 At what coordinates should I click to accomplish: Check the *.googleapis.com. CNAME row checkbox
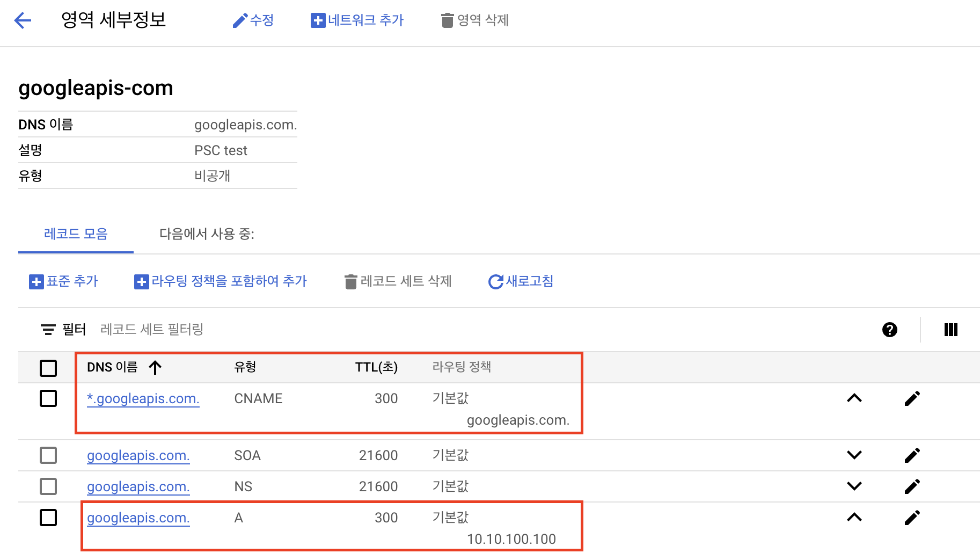pyautogui.click(x=48, y=398)
